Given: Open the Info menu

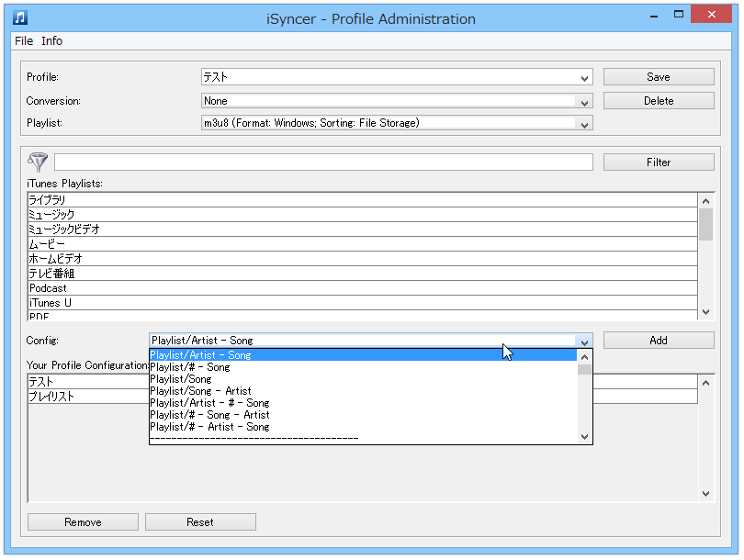Looking at the screenshot, I should coord(51,40).
